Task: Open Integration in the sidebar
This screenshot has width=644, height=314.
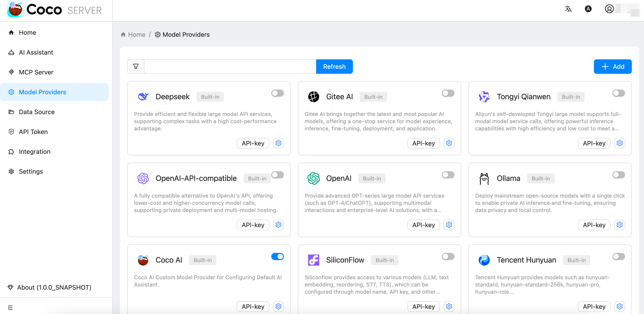Action: click(55, 152)
